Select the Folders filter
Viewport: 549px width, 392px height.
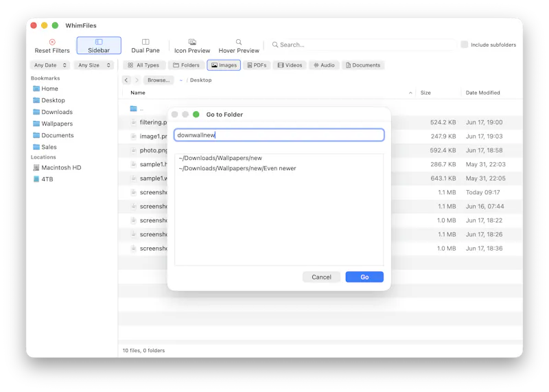(x=186, y=65)
